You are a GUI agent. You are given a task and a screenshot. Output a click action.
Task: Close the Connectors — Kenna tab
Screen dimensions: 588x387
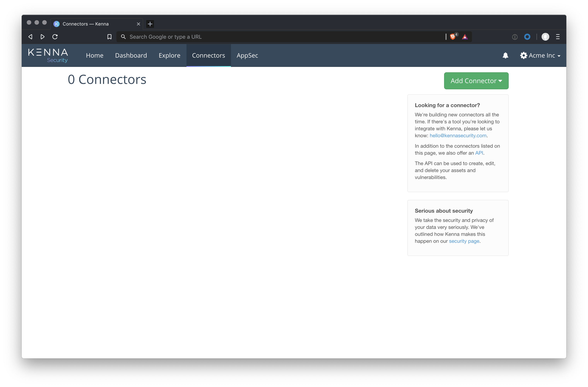[x=138, y=24]
